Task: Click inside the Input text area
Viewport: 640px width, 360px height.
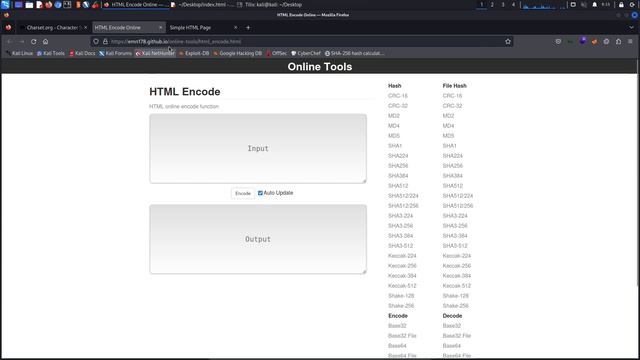Action: pos(258,149)
